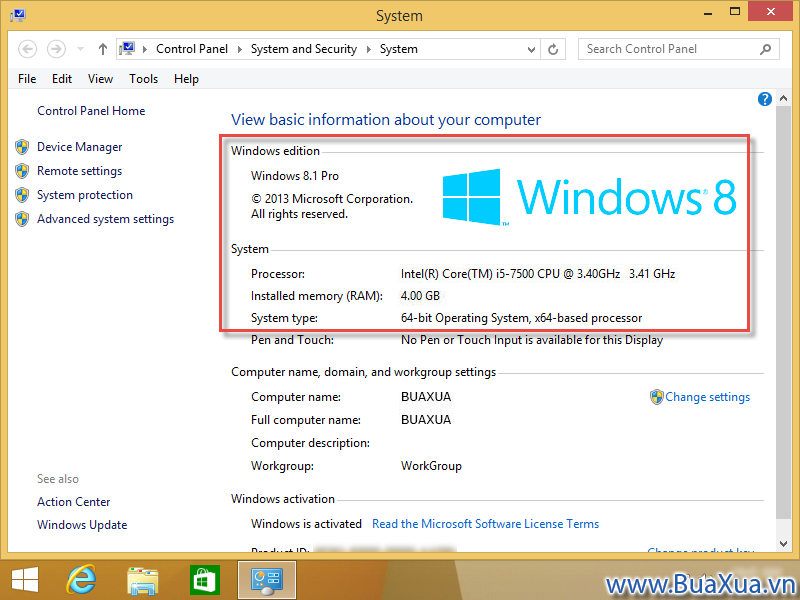Click the shield icon beside Device Manager
This screenshot has height=600, width=800.
pos(22,147)
